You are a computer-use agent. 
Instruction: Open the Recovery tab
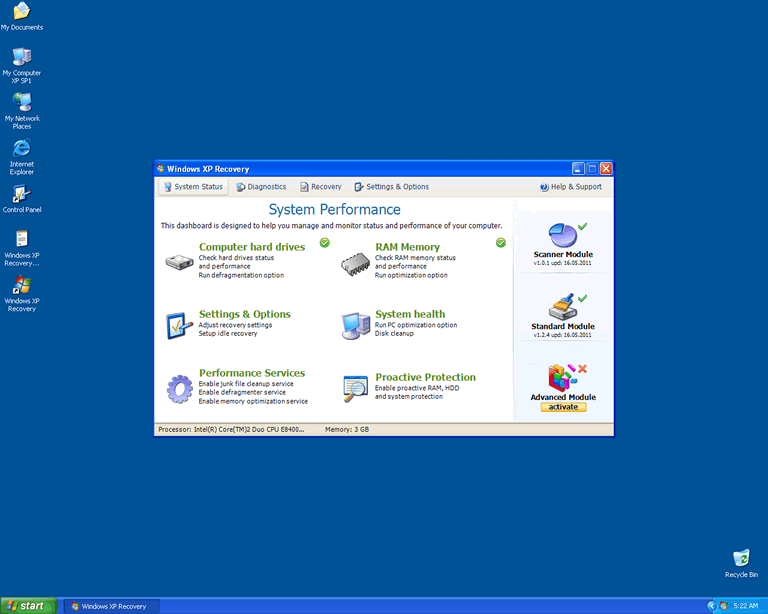point(320,187)
